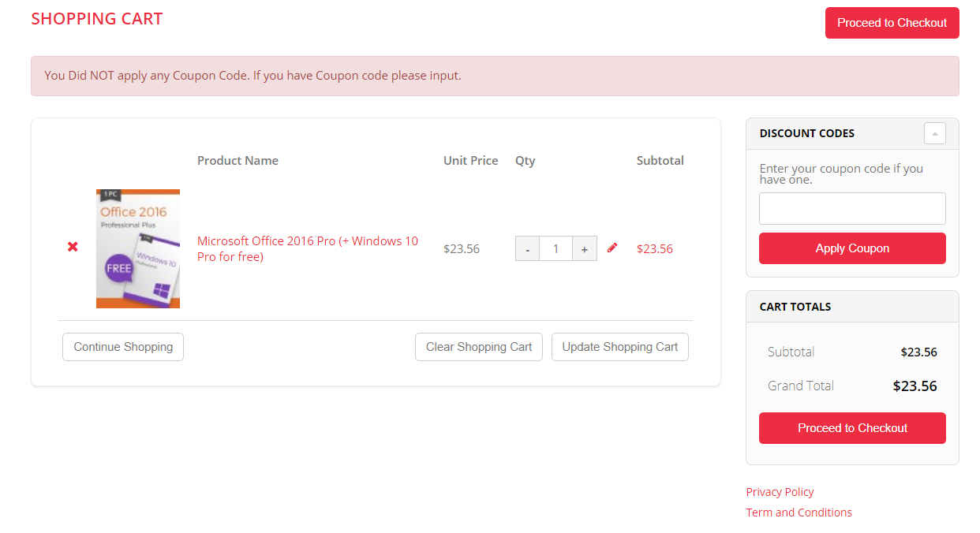The image size is (980, 533).
Task: Open the Office 2016 product thumbnail
Action: [x=138, y=248]
